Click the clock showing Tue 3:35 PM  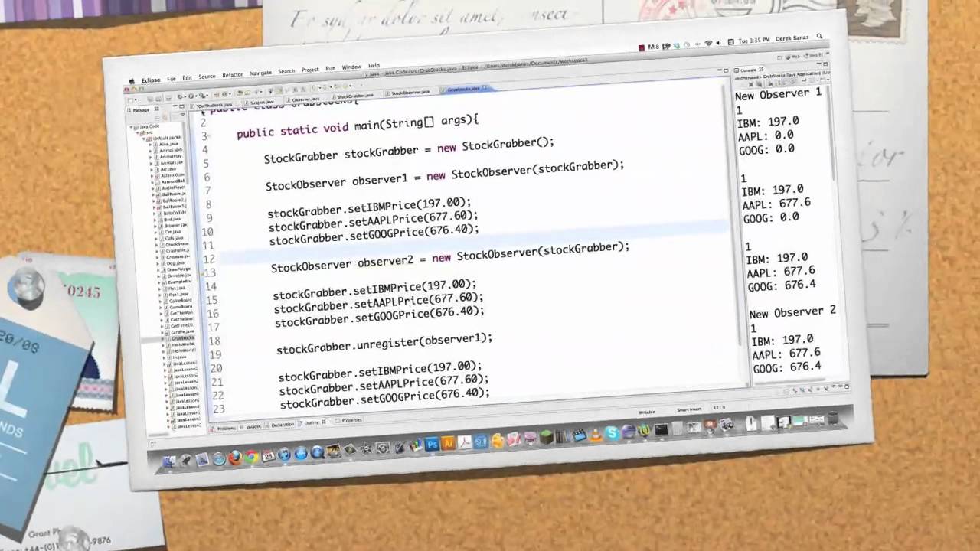pos(754,40)
